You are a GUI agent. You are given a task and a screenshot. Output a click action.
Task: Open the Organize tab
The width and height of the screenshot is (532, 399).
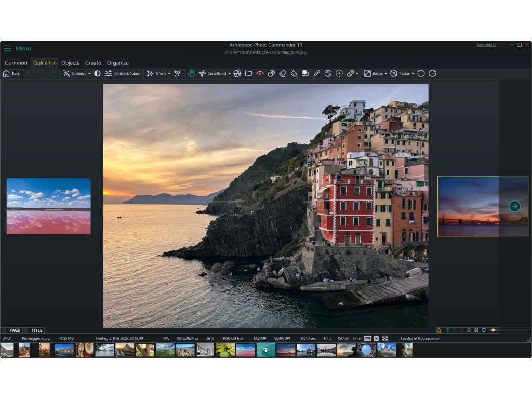pyautogui.click(x=117, y=63)
